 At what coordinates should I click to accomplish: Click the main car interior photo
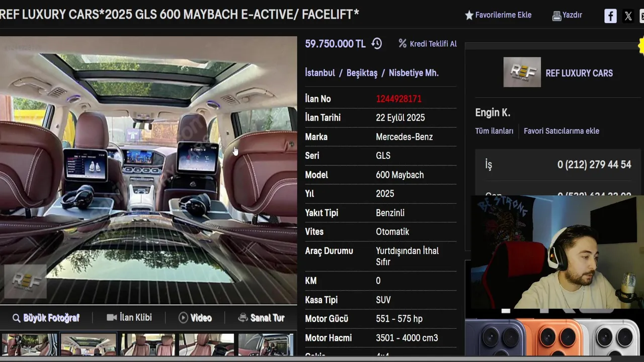148,170
